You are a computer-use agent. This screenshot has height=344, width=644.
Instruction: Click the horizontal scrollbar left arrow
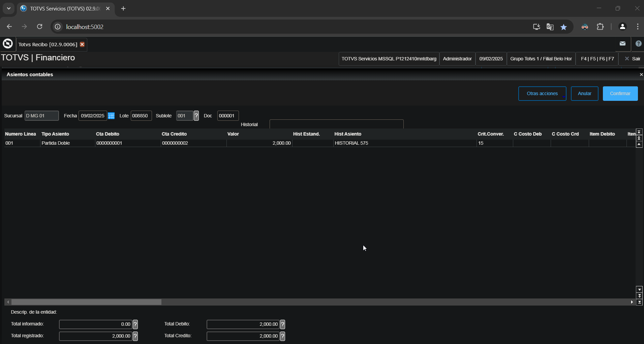point(8,302)
